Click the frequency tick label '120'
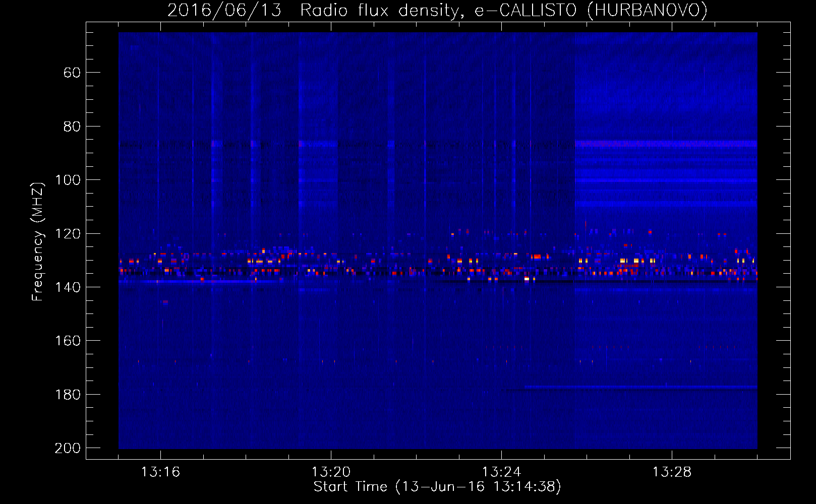 [68, 234]
